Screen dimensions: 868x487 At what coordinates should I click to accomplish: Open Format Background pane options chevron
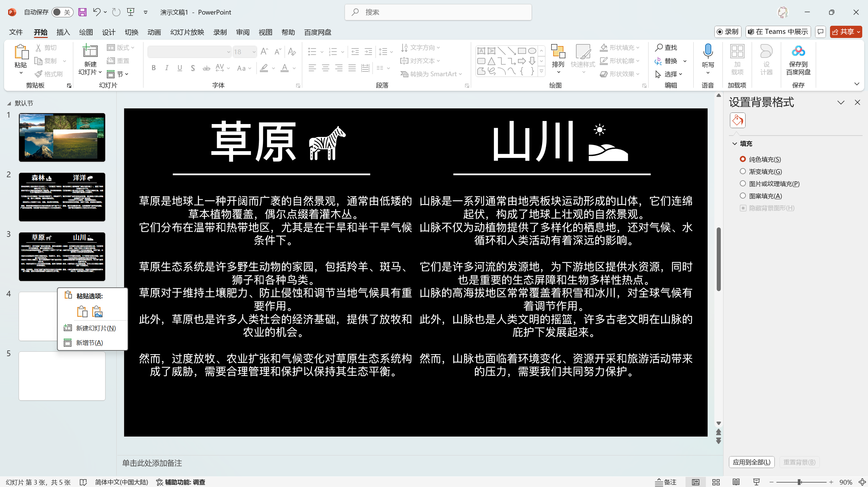(841, 102)
